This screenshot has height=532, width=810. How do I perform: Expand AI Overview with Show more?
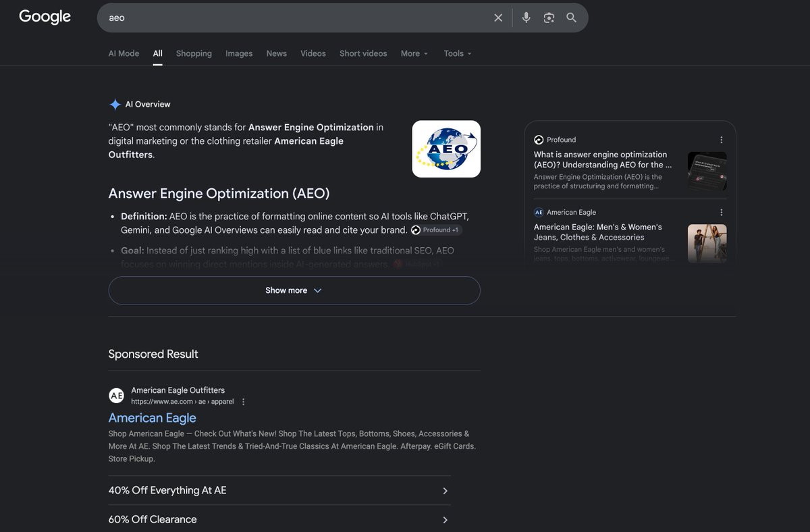(294, 290)
